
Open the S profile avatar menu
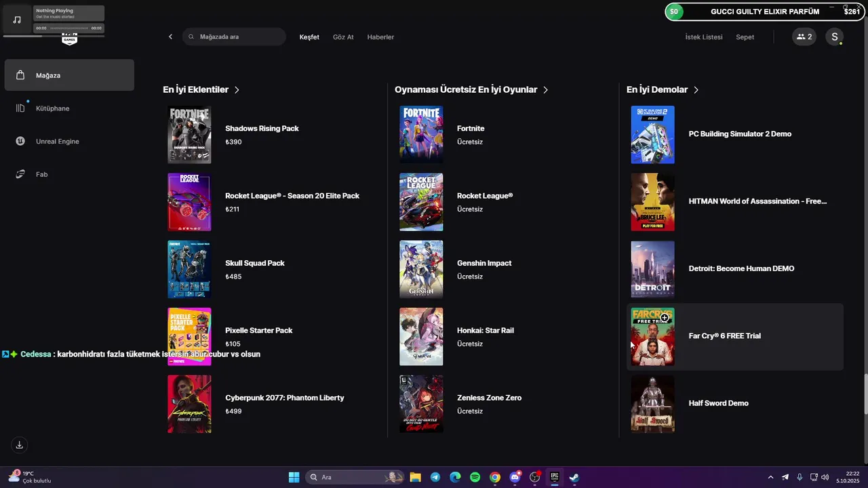[x=835, y=37]
